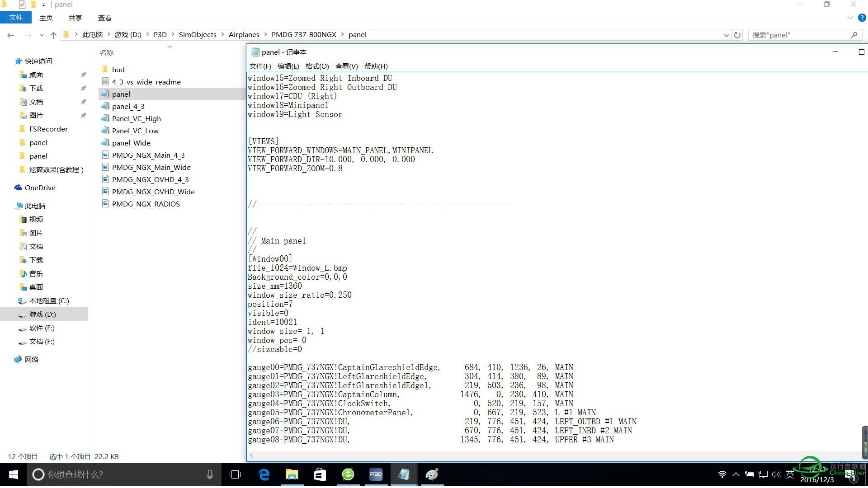Open P3D application from taskbar
Screen dimensions: 868x488
pyautogui.click(x=376, y=474)
